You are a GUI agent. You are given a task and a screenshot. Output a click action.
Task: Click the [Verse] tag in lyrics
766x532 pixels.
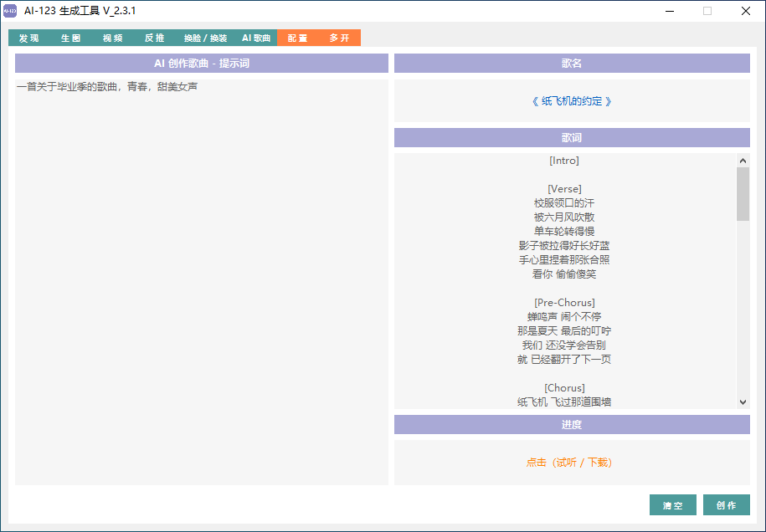564,189
